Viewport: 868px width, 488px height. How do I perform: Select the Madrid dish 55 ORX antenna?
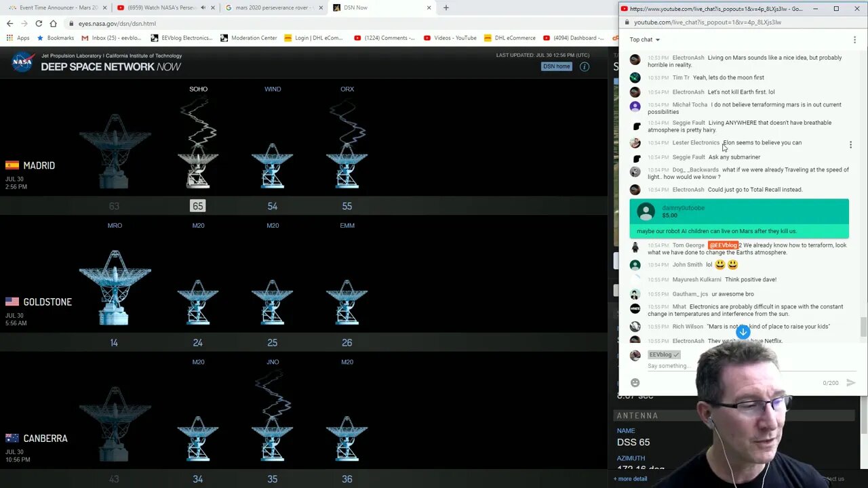(x=347, y=166)
